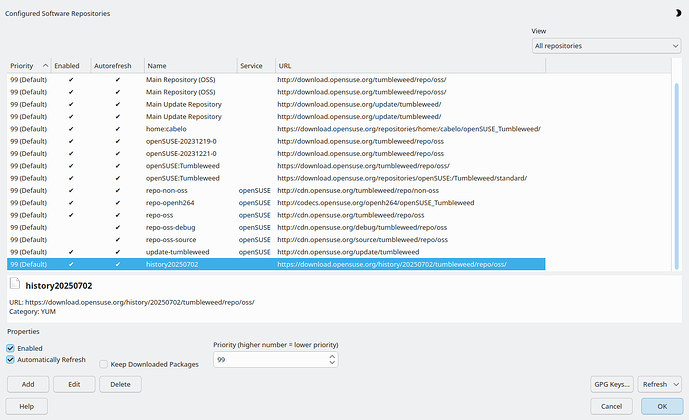Viewport: 689px width, 420px height.
Task: Select history20250702 in the list
Action: click(x=276, y=264)
